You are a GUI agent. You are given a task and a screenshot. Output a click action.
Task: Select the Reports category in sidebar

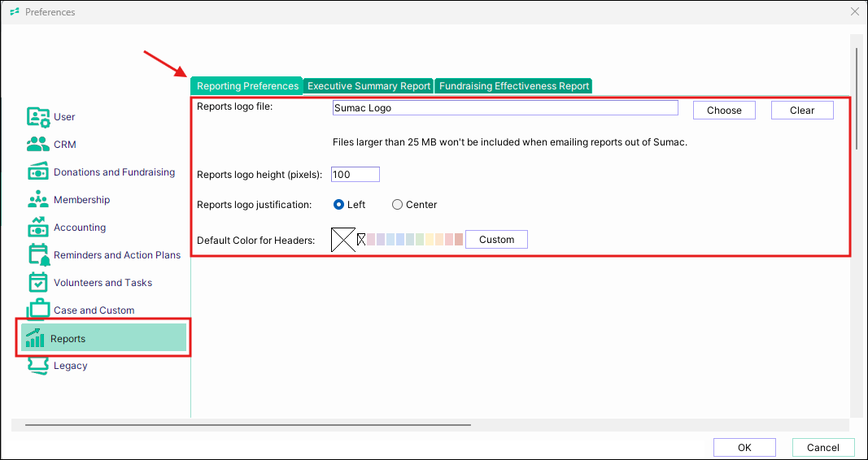click(x=68, y=338)
